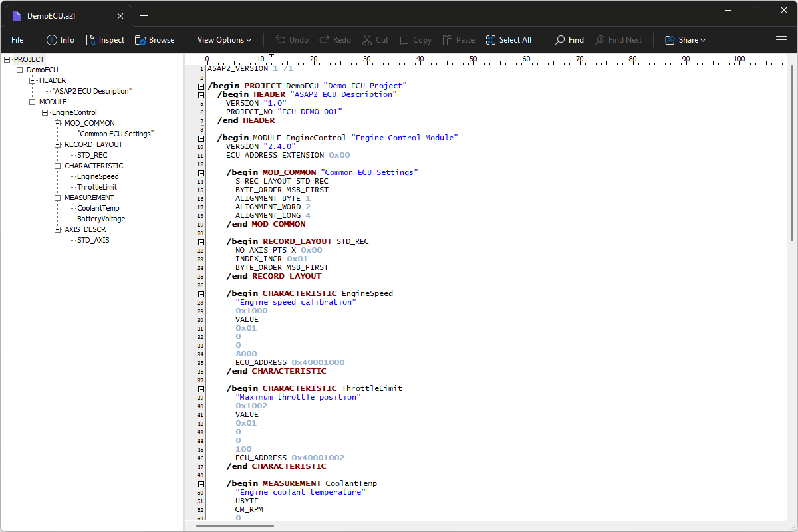Paste from clipboard using toolbar
The height and width of the screenshot is (532, 798).
point(459,40)
